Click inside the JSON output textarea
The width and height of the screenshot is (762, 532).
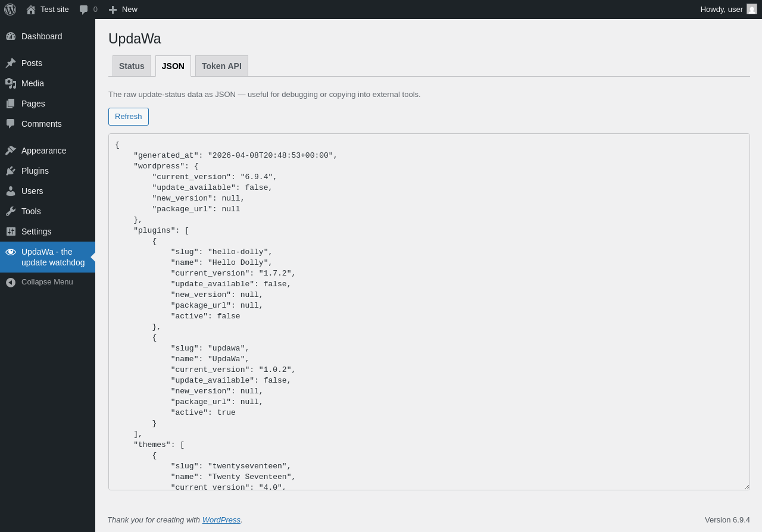coord(429,309)
